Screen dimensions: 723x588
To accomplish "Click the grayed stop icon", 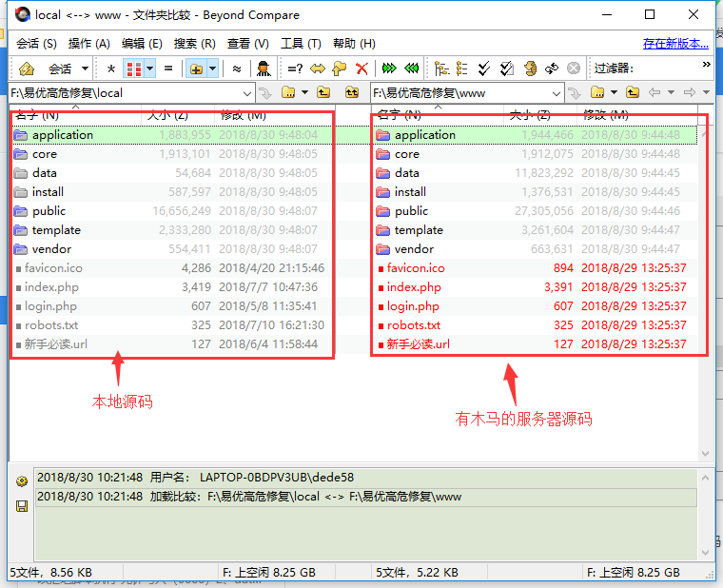I will pos(574,69).
